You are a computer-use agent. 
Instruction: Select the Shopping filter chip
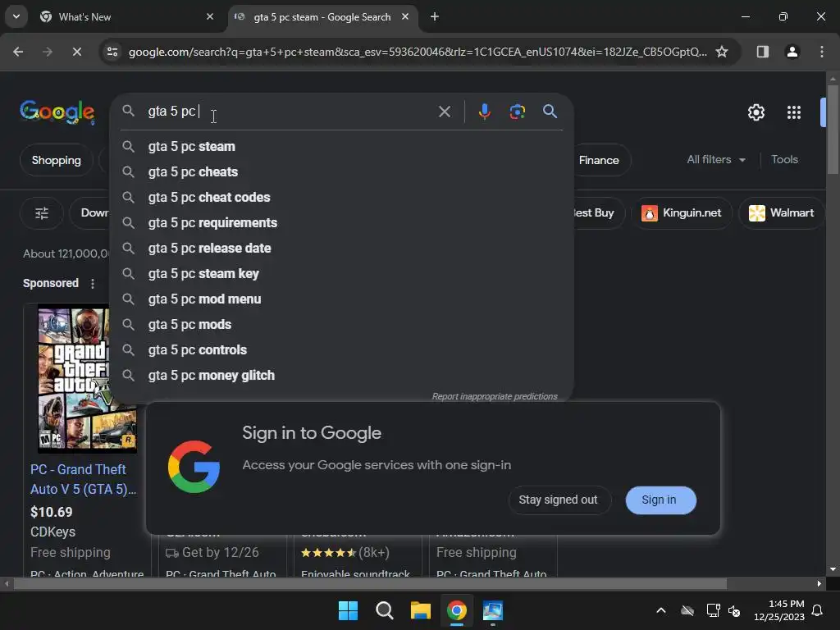pos(57,160)
